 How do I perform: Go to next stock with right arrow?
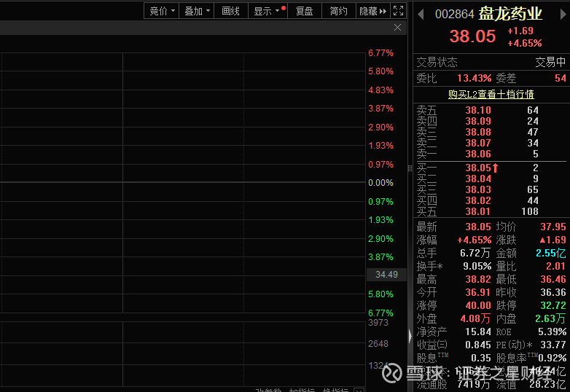563,14
